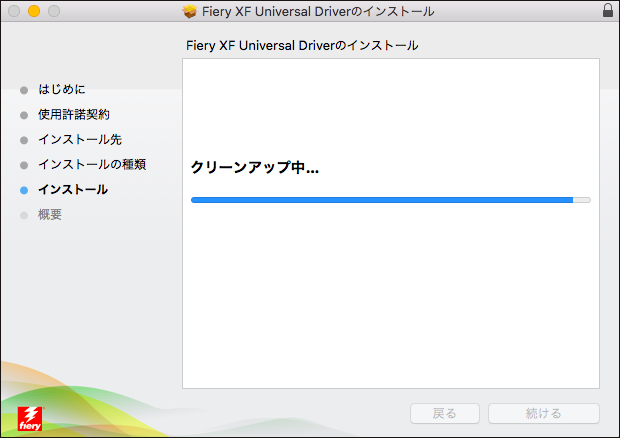Click the クリーンアップ中... status text
Image resolution: width=620 pixels, height=438 pixels.
[255, 168]
